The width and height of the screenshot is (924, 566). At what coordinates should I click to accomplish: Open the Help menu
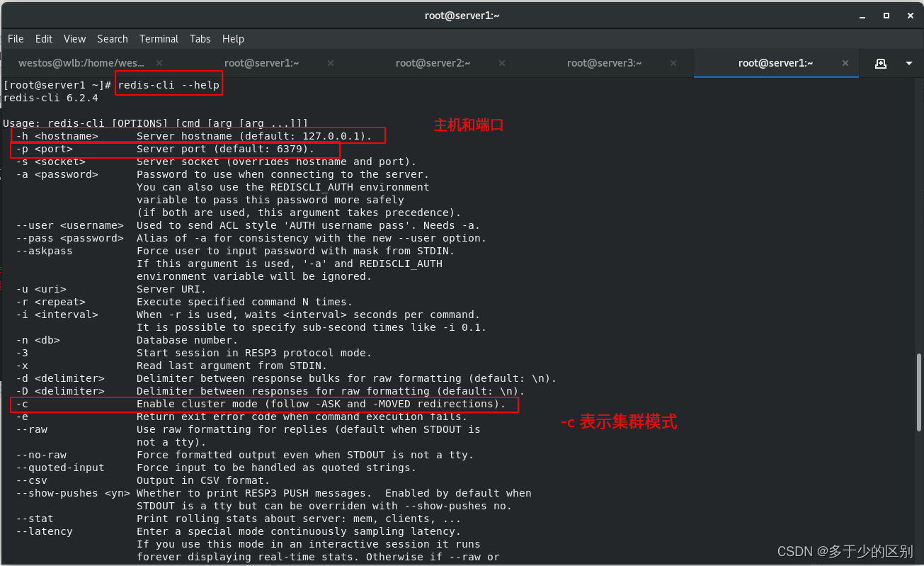(233, 39)
